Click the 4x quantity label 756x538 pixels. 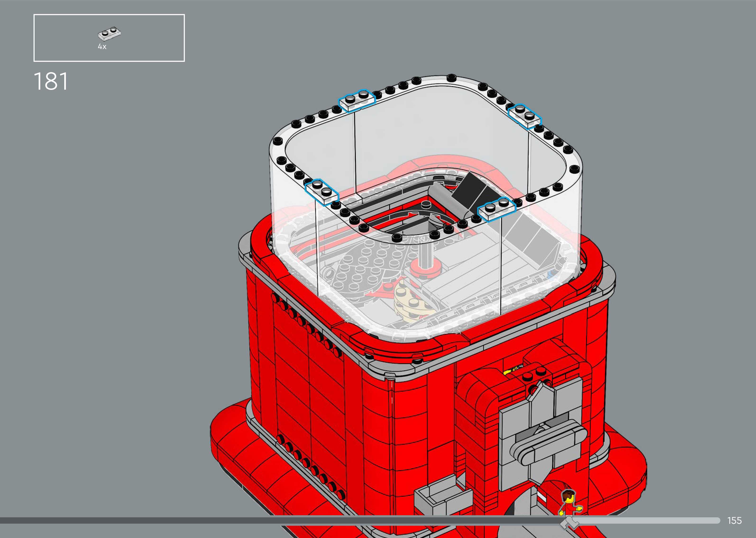click(x=102, y=47)
